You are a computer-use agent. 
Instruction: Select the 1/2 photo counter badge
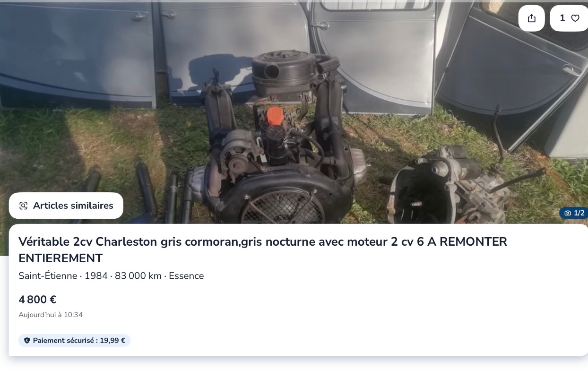pyautogui.click(x=574, y=213)
